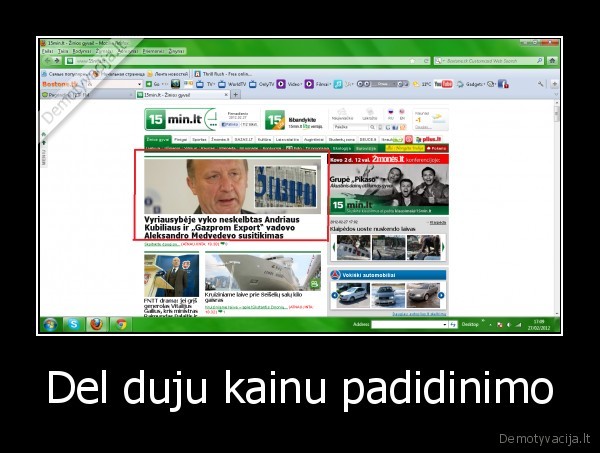Close the 15min.lt tab

coord(226,95)
